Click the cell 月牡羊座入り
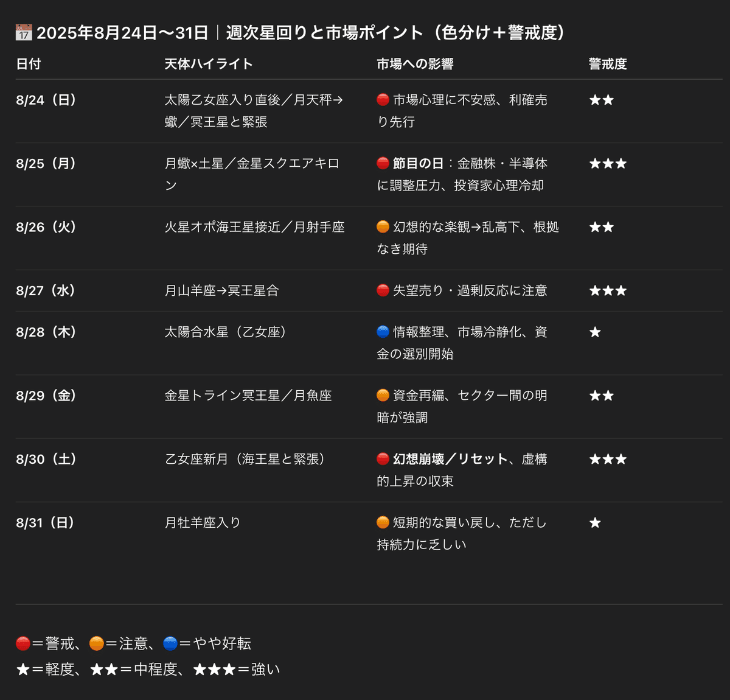The image size is (730, 700). [x=203, y=522]
